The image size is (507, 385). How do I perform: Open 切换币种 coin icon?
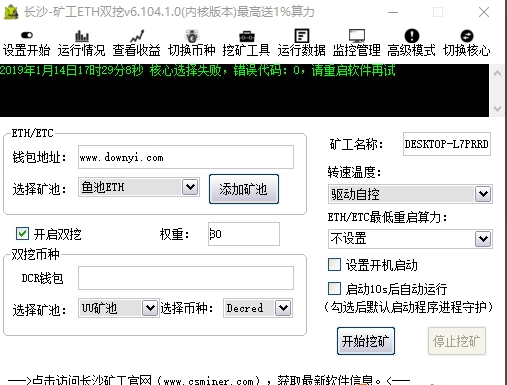(x=192, y=36)
